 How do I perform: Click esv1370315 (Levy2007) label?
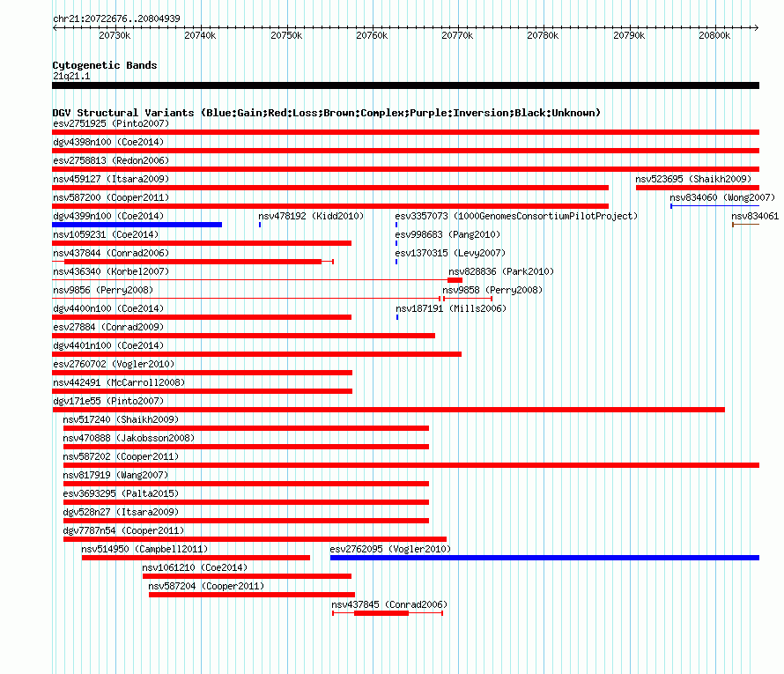(x=450, y=253)
